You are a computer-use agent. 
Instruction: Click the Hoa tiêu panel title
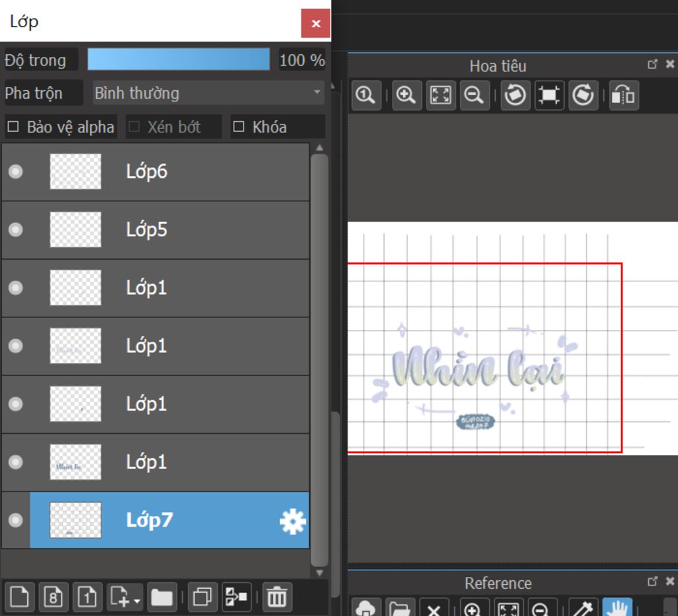[498, 66]
